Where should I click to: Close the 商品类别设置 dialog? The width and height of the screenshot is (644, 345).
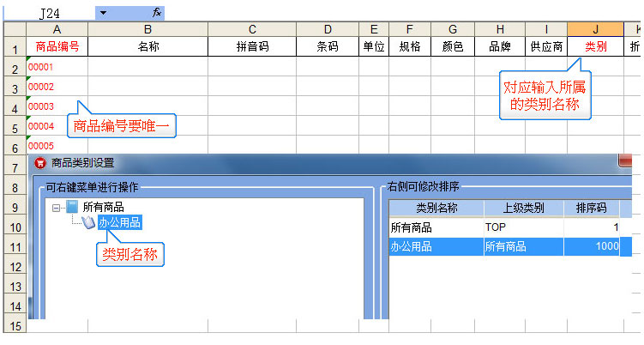point(625,161)
